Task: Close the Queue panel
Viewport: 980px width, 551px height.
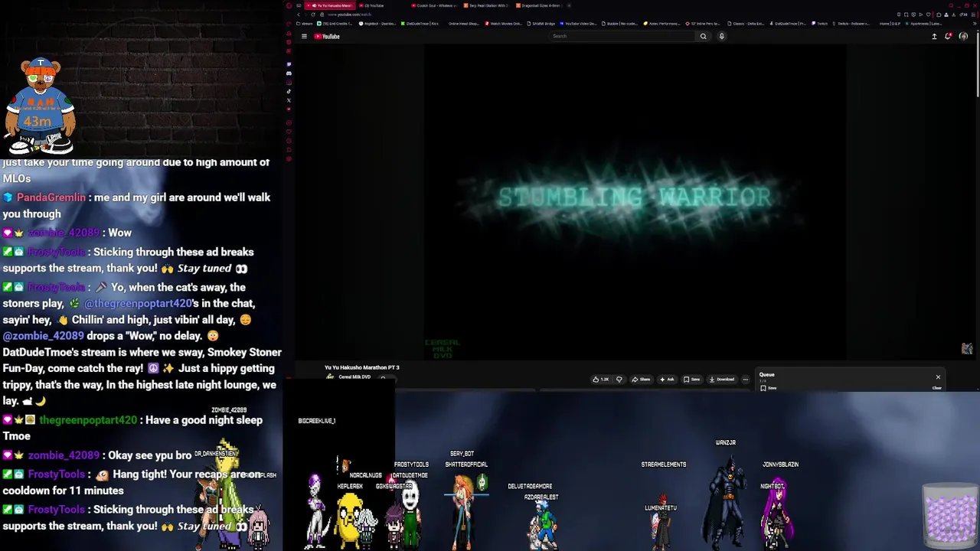Action: point(938,377)
